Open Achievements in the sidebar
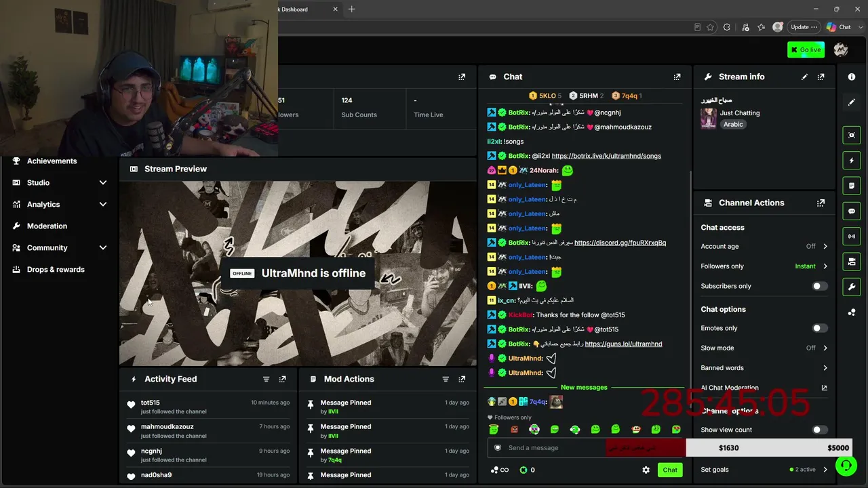This screenshot has width=868, height=488. (52, 161)
